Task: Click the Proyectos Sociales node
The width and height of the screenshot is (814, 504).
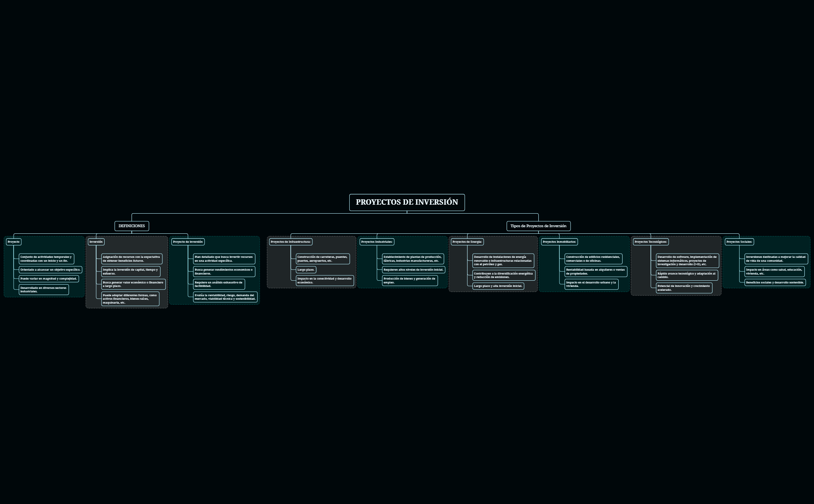Action: coord(739,242)
